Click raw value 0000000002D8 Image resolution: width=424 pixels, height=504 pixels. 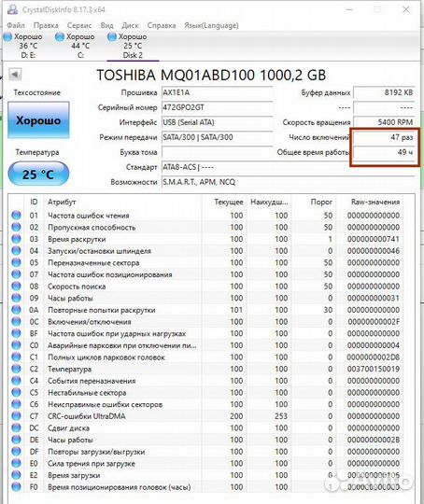pyautogui.click(x=374, y=357)
